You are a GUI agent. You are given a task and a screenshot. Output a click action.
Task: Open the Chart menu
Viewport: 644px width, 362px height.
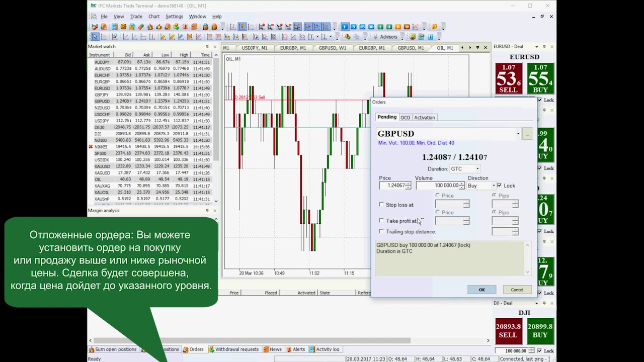coord(154,17)
